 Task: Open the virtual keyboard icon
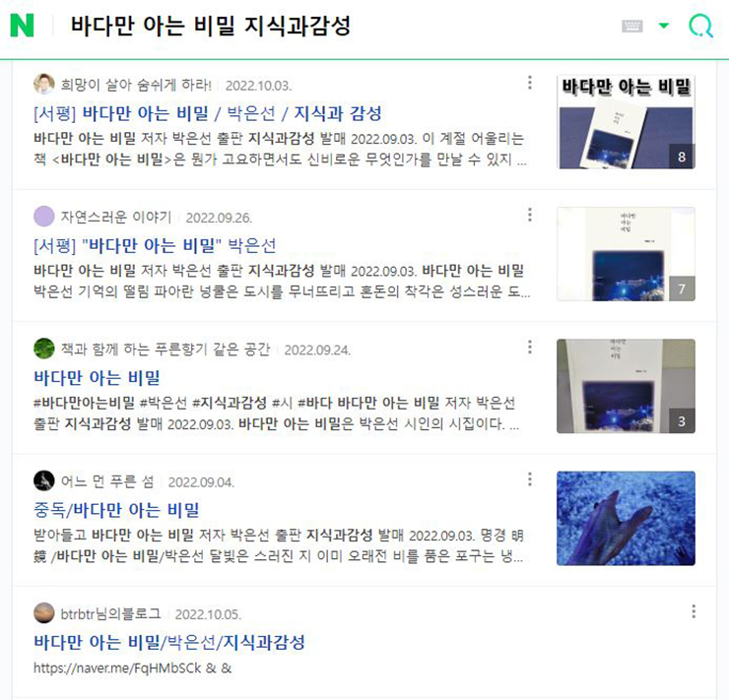[632, 26]
